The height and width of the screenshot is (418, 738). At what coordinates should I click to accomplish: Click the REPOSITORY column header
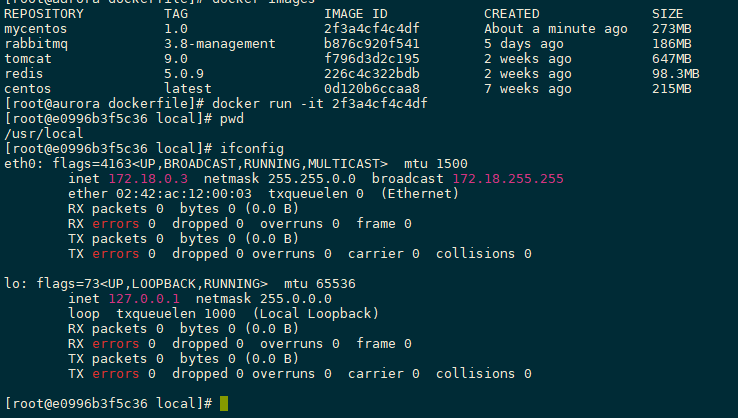tap(44, 14)
